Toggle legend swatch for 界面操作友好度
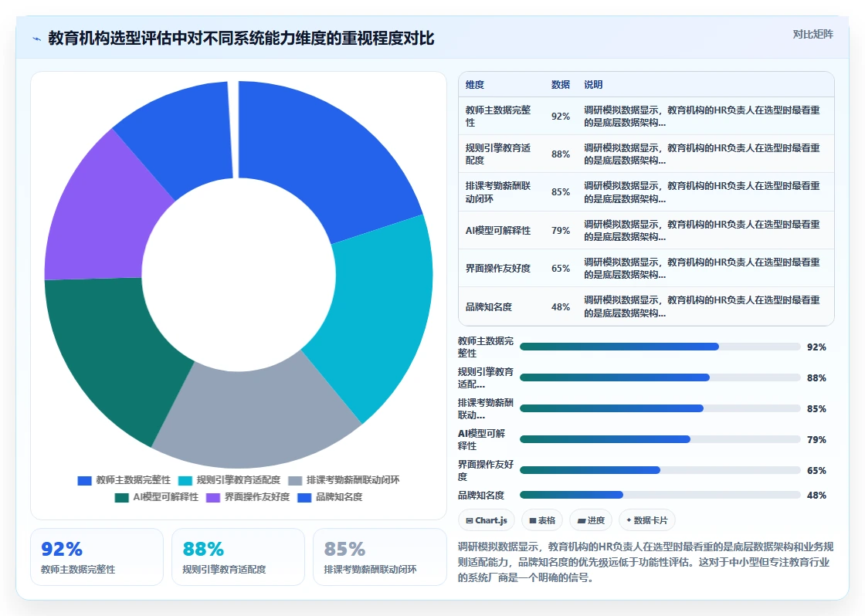Screen dimensions: 865x616 (213, 497)
